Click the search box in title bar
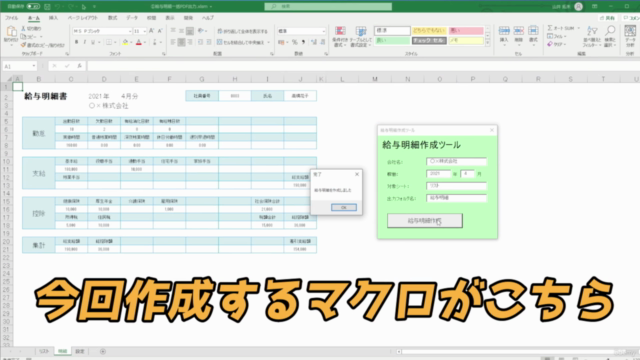This screenshot has width=640, height=360. (x=328, y=7)
